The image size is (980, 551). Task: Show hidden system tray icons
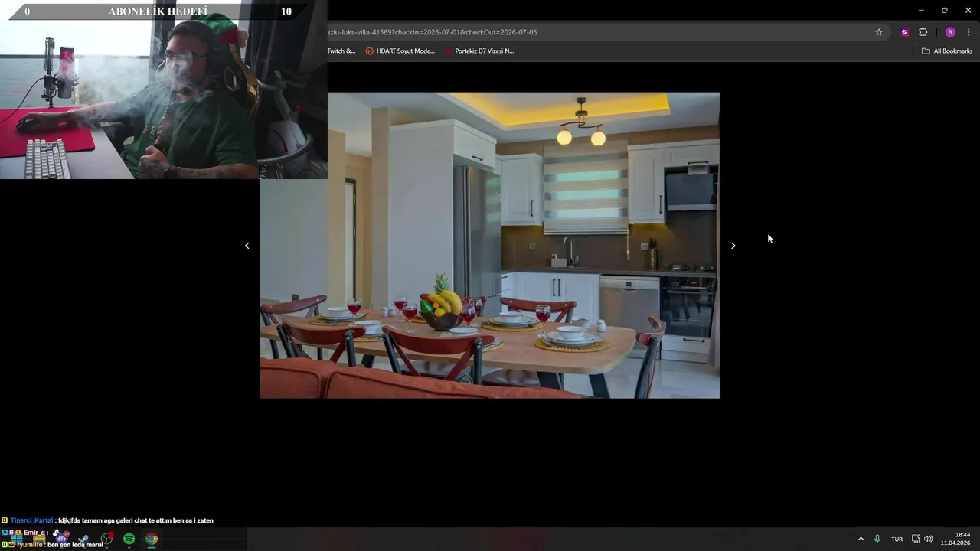pyautogui.click(x=861, y=539)
